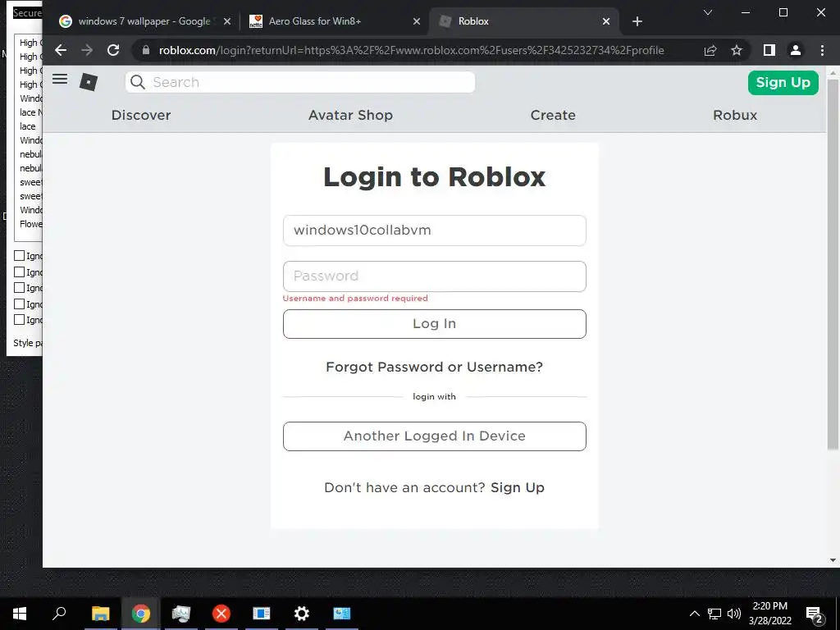Click the padlock site info icon
The image size is (840, 630).
tap(146, 50)
